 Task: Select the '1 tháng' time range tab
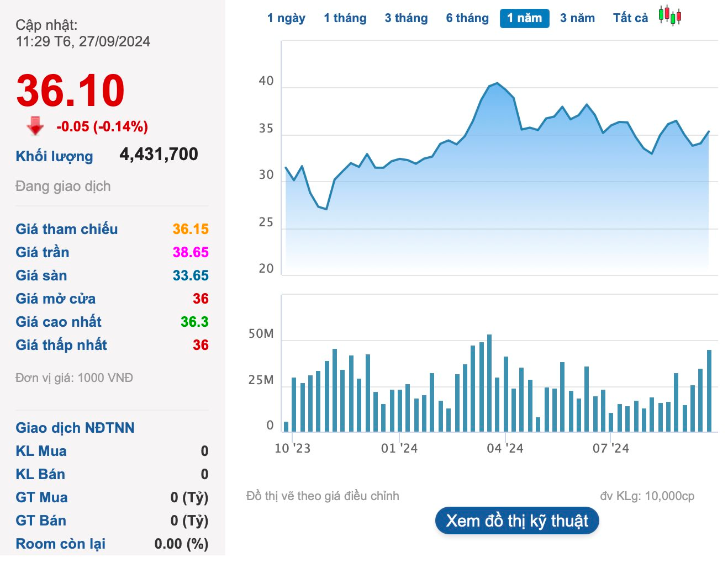[345, 18]
